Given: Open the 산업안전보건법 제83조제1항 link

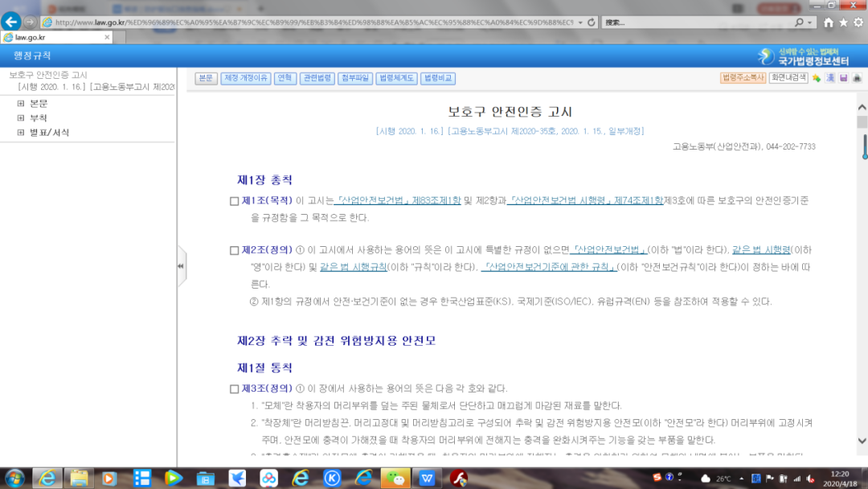Looking at the screenshot, I should [x=398, y=200].
